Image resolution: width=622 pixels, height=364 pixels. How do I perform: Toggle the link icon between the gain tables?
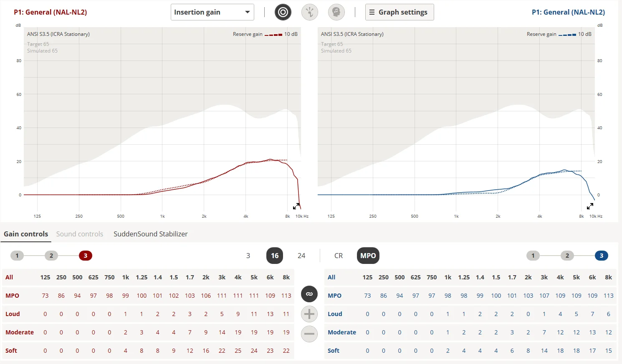click(x=309, y=294)
